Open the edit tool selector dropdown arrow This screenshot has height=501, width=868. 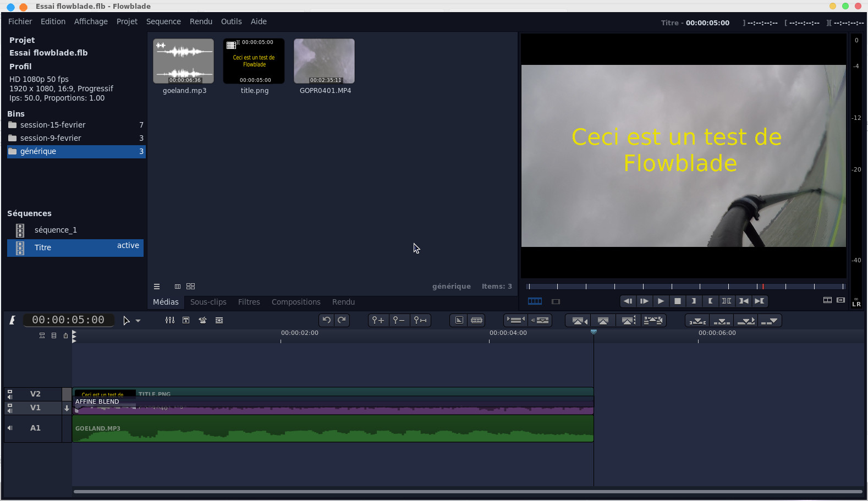point(138,321)
